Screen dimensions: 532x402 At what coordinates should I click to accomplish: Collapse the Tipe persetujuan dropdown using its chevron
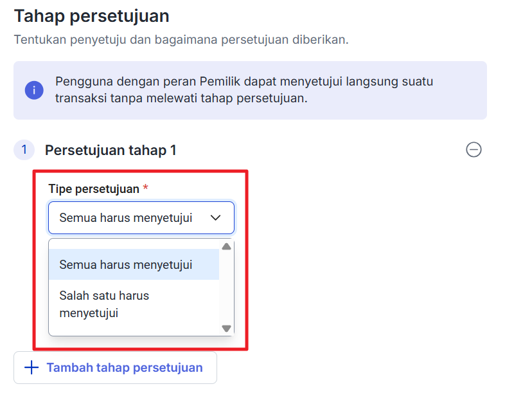(x=216, y=218)
